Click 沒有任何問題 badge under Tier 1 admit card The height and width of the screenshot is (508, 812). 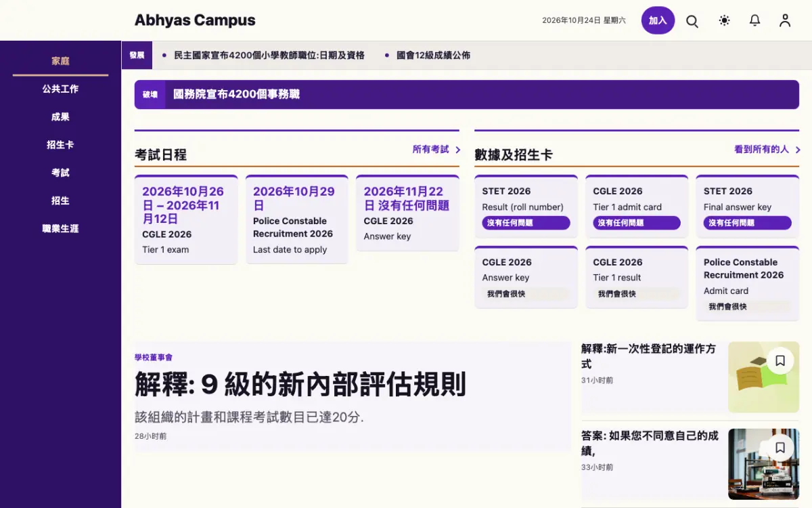click(x=637, y=223)
